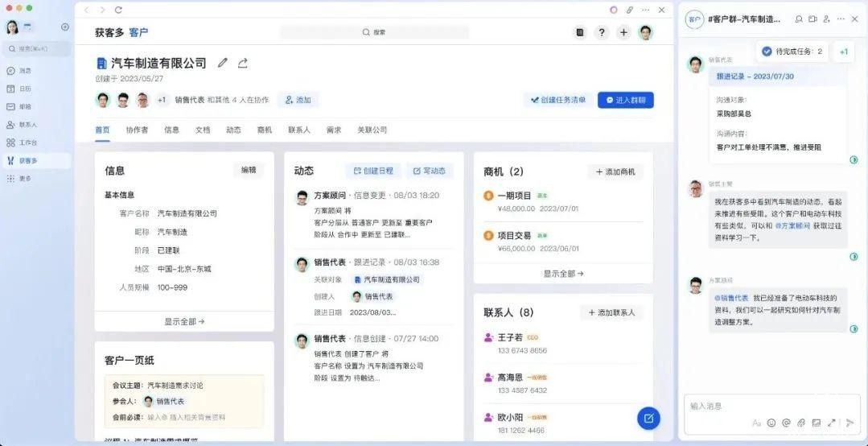
Task: Switch to the 协作者 tab
Action: (137, 130)
